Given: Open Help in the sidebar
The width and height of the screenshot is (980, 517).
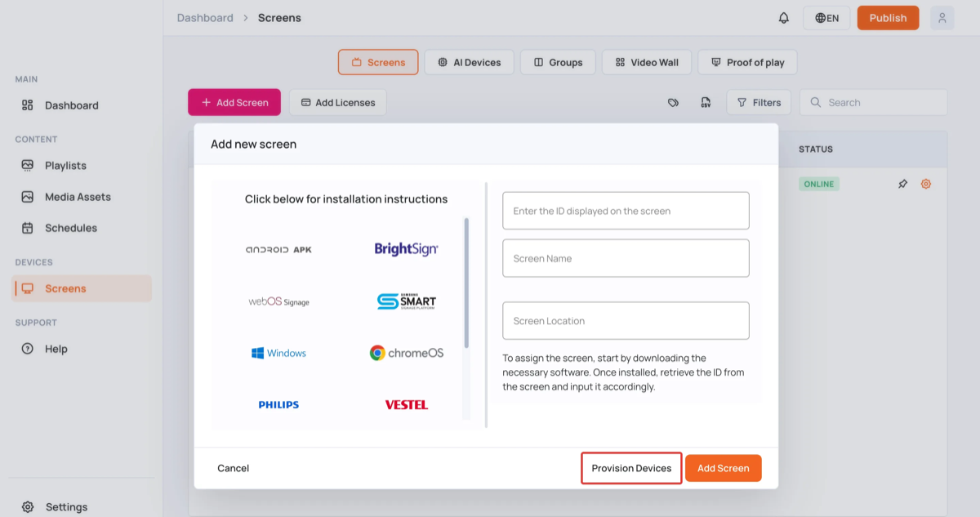Looking at the screenshot, I should 81,349.
